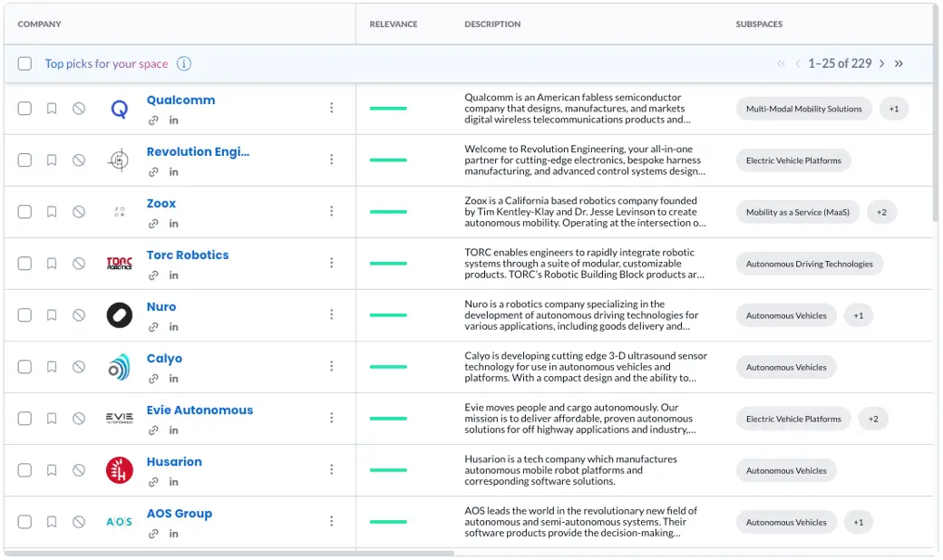943x560 pixels.
Task: Click the info icon beside Top picks
Action: [x=183, y=63]
